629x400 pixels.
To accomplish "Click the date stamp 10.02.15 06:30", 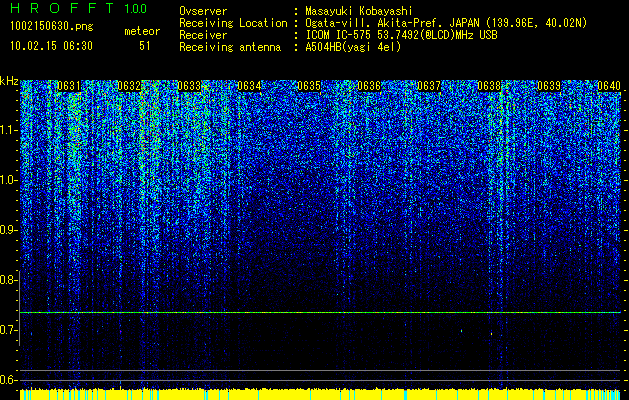I will pyautogui.click(x=51, y=46).
